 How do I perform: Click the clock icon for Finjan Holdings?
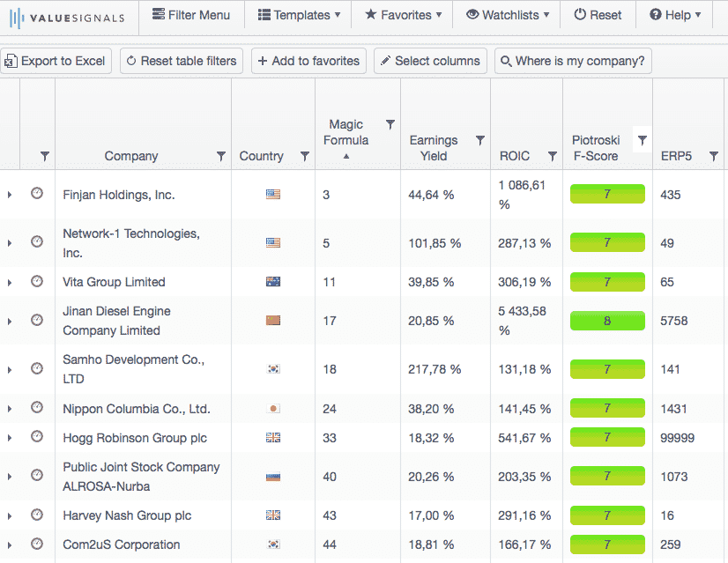[x=37, y=193]
